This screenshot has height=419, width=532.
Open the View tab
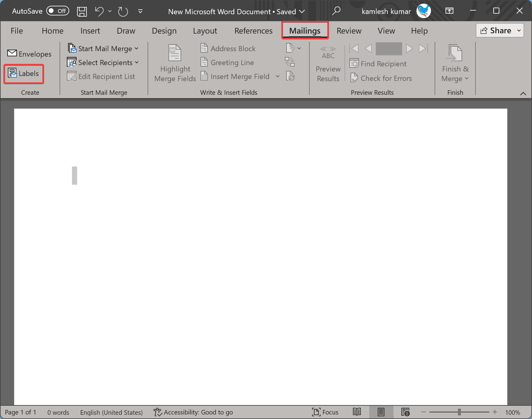[386, 31]
